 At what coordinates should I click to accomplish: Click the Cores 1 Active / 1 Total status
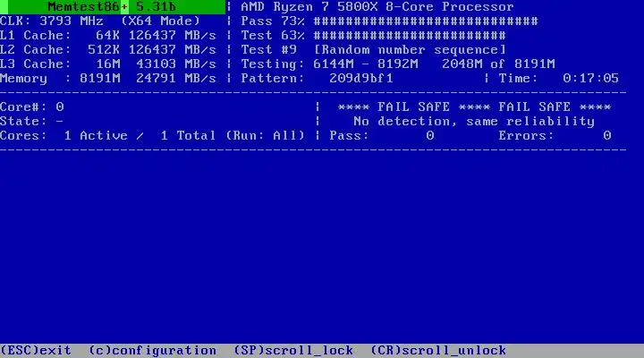(x=152, y=136)
